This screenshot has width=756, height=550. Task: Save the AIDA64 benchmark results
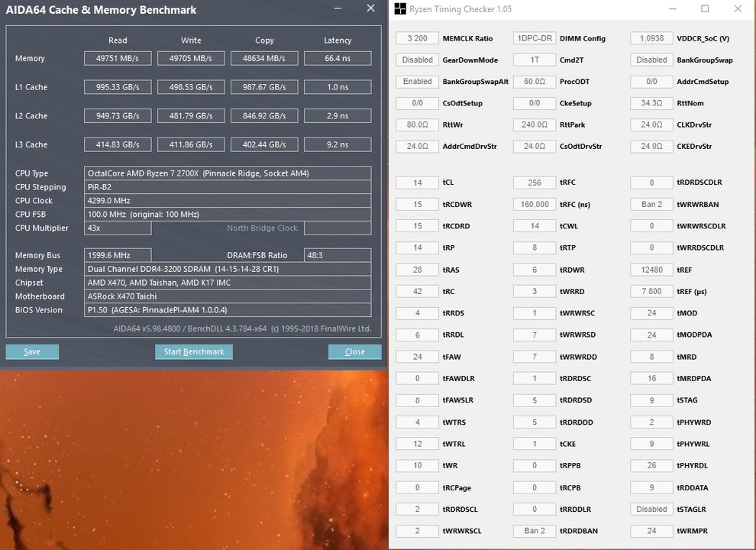(x=32, y=351)
